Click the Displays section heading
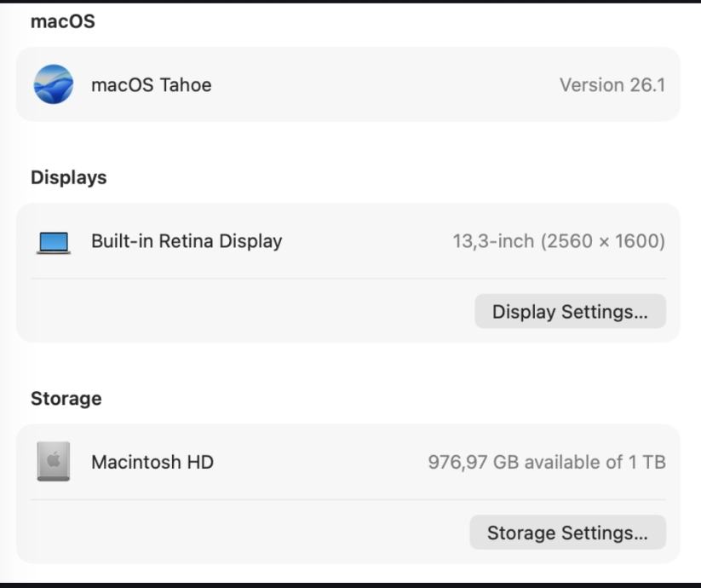Image resolution: width=701 pixels, height=588 pixels. tap(69, 177)
